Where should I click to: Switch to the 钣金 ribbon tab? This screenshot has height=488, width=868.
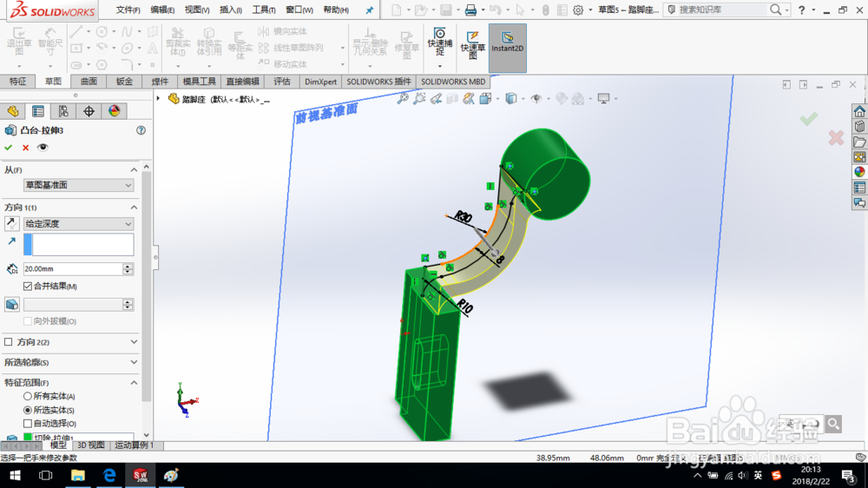(x=124, y=82)
